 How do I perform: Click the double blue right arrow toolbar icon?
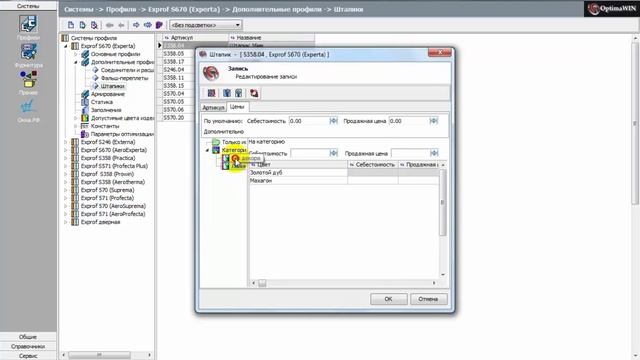coord(147,25)
